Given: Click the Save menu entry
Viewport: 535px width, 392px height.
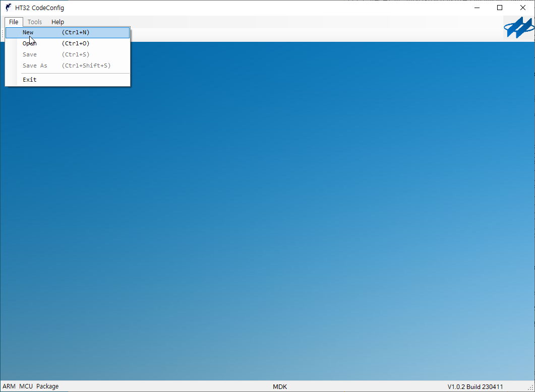Looking at the screenshot, I should [x=68, y=54].
